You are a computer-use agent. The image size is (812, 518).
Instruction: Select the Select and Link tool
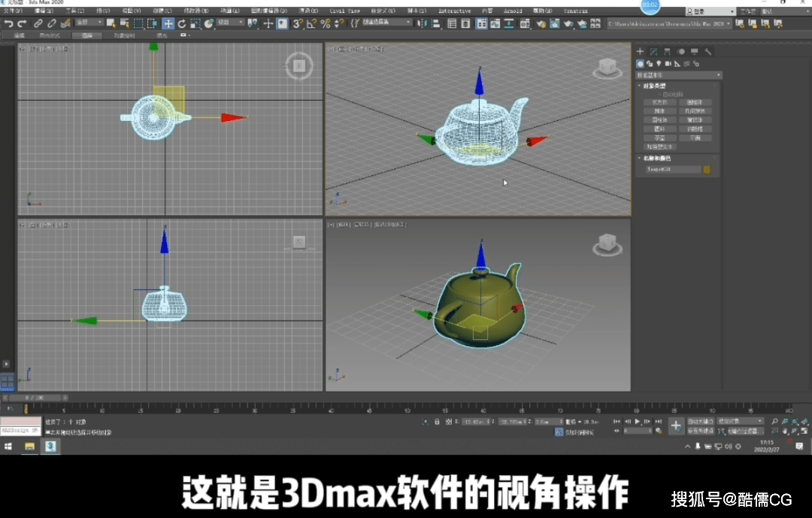pos(38,23)
